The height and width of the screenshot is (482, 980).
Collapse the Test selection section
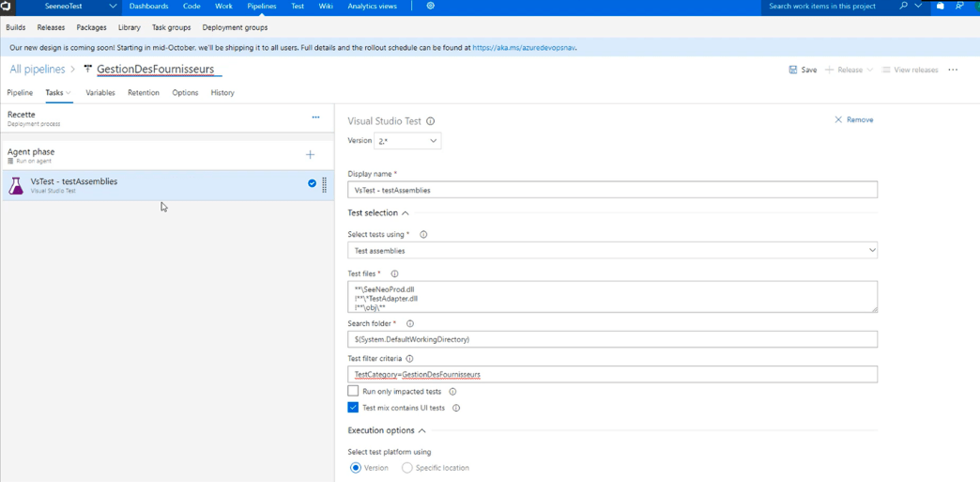coord(405,213)
